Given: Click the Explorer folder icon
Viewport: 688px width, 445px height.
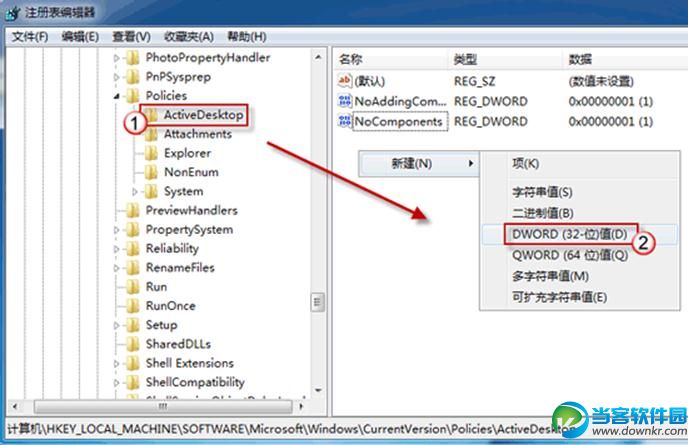Looking at the screenshot, I should (151, 153).
